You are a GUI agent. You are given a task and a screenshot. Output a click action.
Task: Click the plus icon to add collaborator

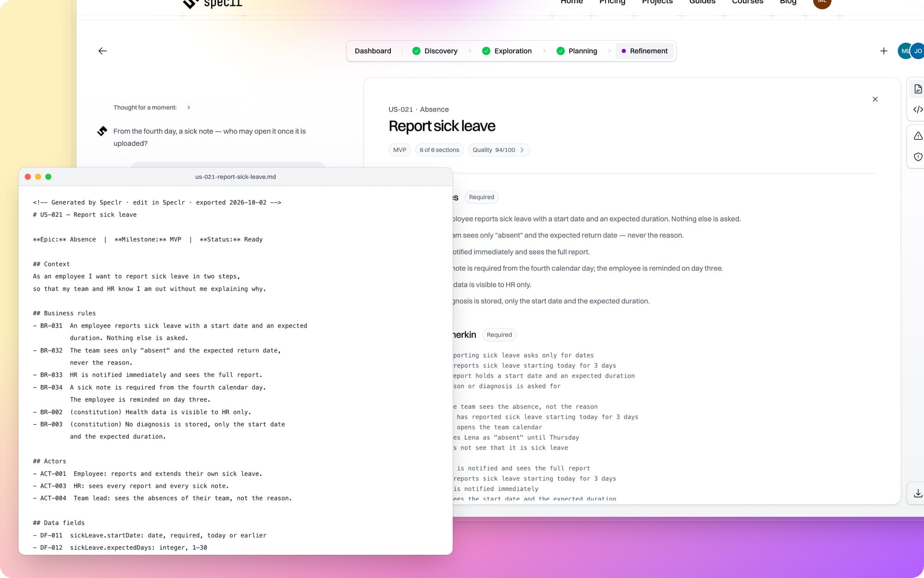[883, 51]
